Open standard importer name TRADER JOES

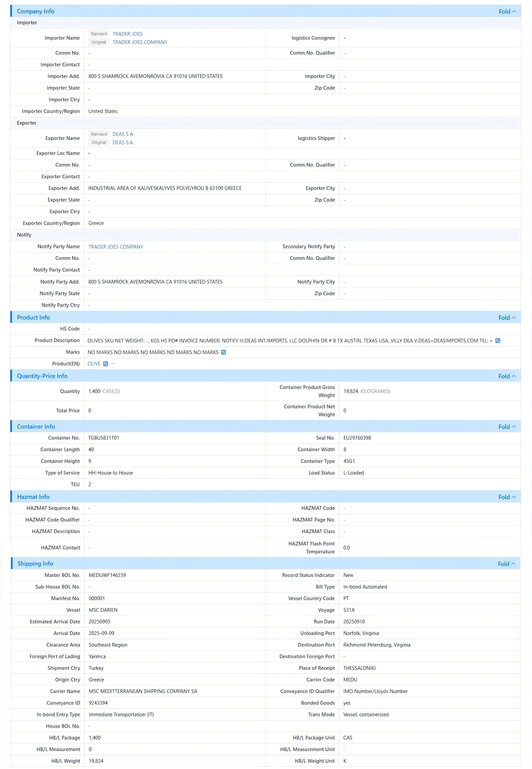click(x=127, y=34)
